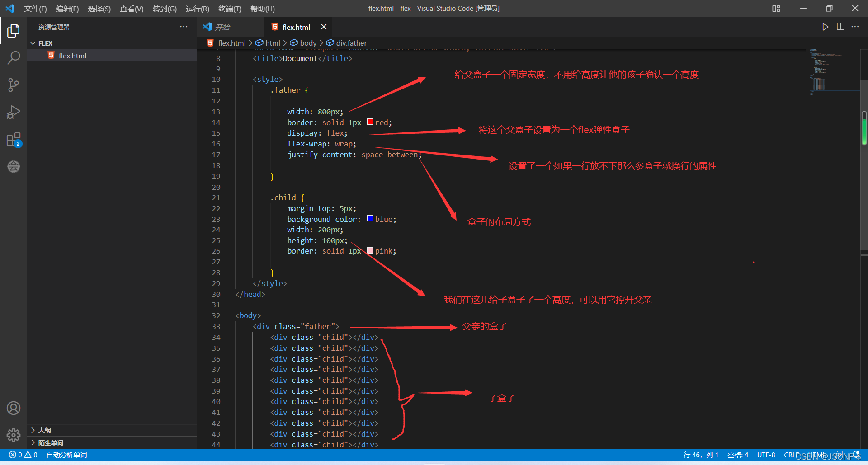Open Explorer panel More Actions ellipsis
The height and width of the screenshot is (465, 868).
tap(184, 27)
